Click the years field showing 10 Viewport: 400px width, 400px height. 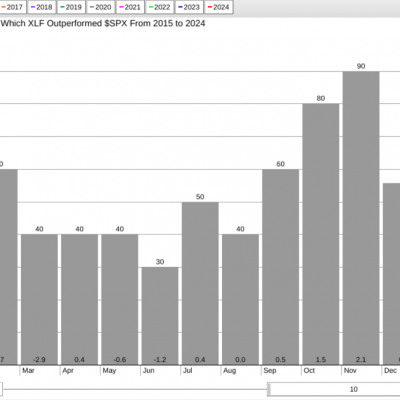tap(335, 389)
